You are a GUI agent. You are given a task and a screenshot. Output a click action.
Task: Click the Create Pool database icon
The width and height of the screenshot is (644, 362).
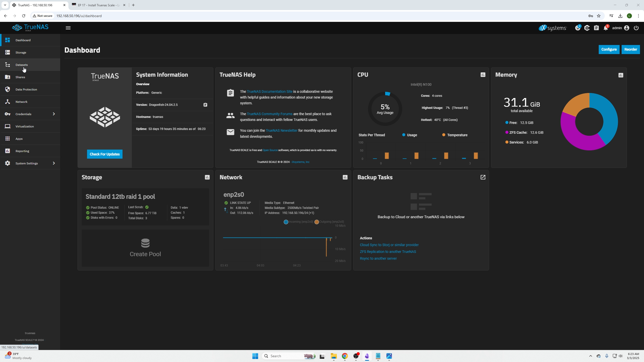click(x=145, y=243)
